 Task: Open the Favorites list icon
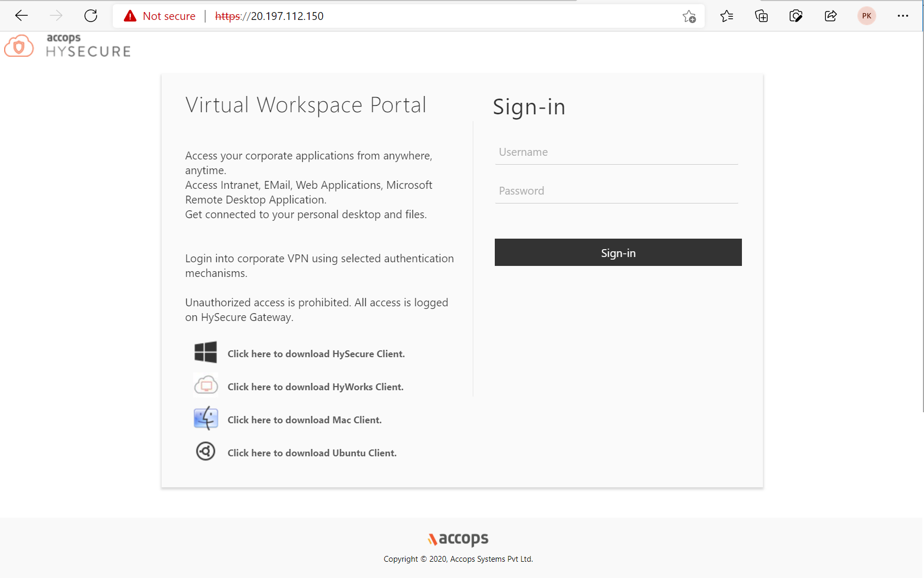727,16
